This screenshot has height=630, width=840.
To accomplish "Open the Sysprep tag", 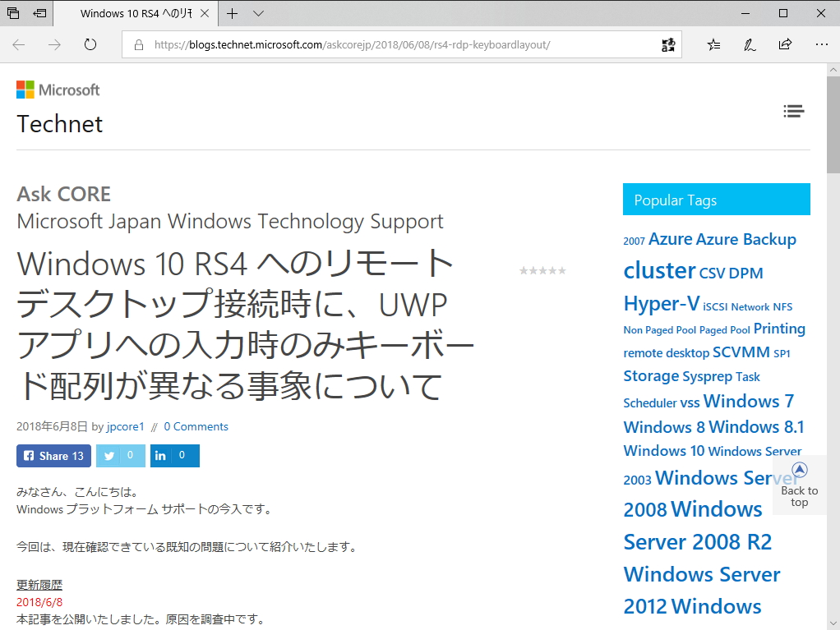I will [708, 377].
